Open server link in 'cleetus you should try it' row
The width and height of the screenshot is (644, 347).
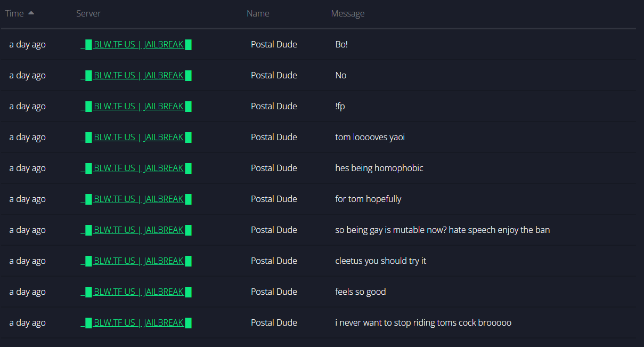(x=136, y=261)
